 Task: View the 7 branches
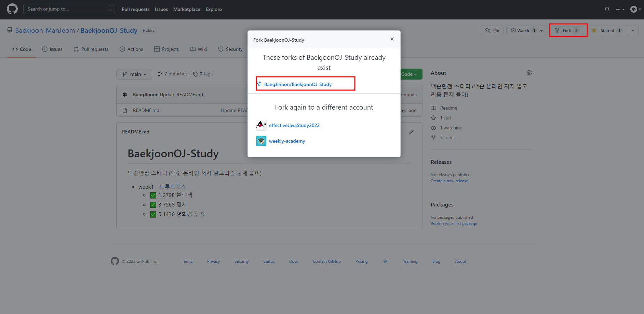173,74
